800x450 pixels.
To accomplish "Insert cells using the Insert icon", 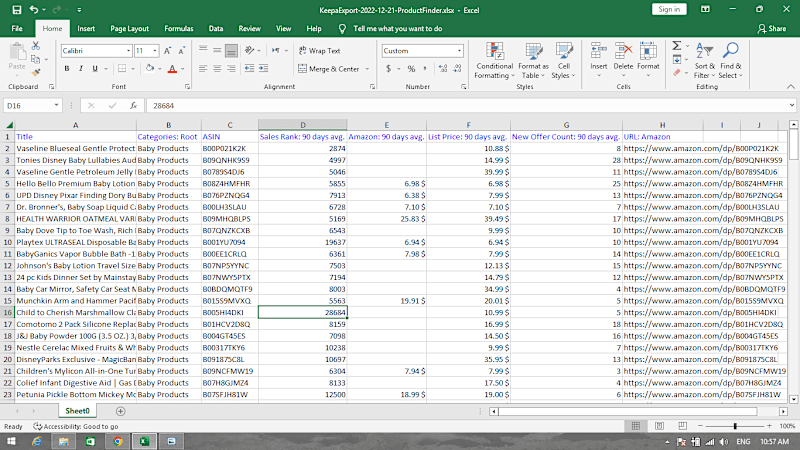I will (x=598, y=52).
